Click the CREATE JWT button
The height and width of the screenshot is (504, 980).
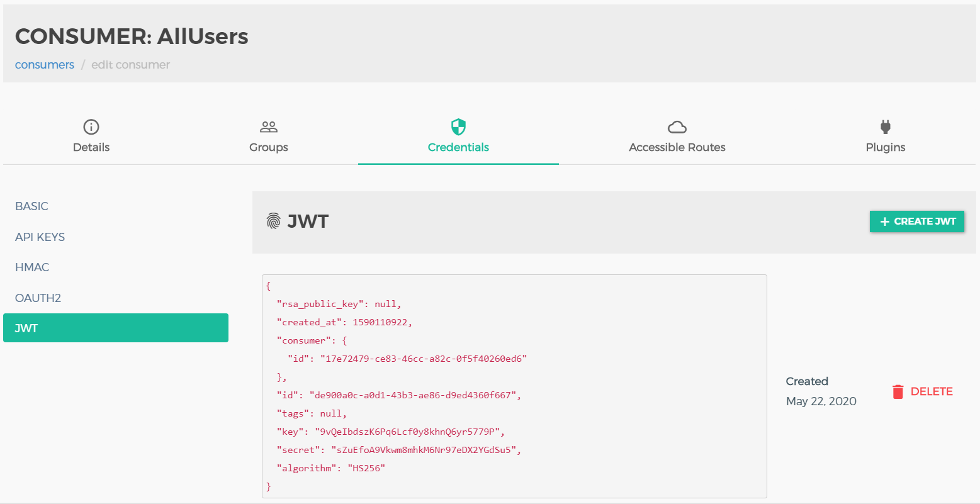(917, 221)
